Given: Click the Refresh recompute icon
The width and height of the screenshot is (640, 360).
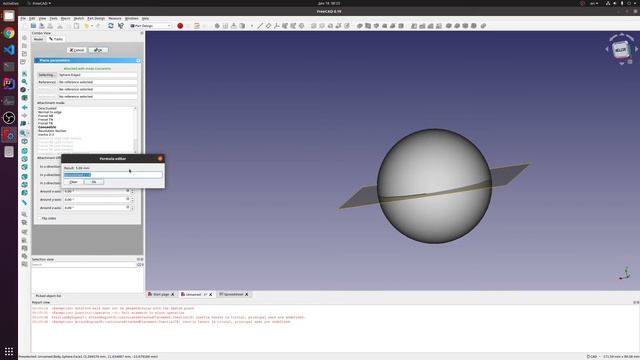Looking at the screenshot, I should [111, 26].
